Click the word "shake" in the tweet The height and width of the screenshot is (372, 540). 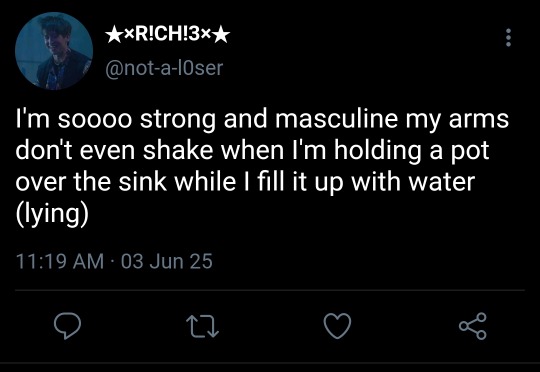tap(178, 150)
